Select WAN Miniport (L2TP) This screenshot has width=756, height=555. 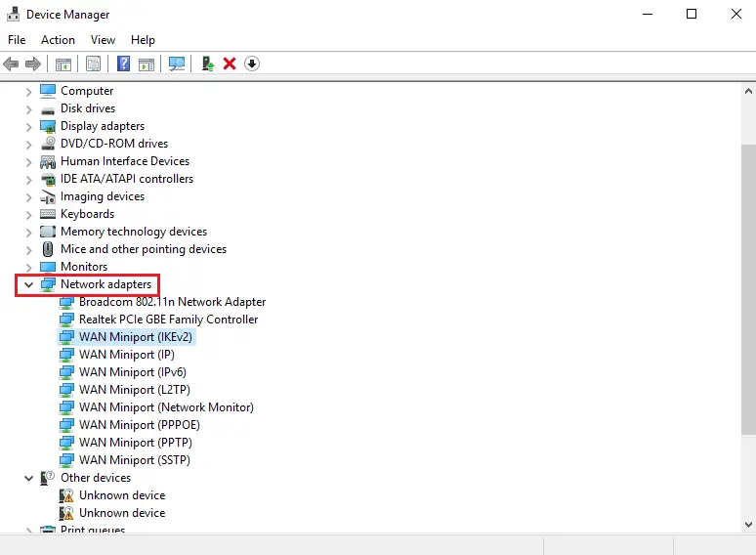pyautogui.click(x=135, y=390)
